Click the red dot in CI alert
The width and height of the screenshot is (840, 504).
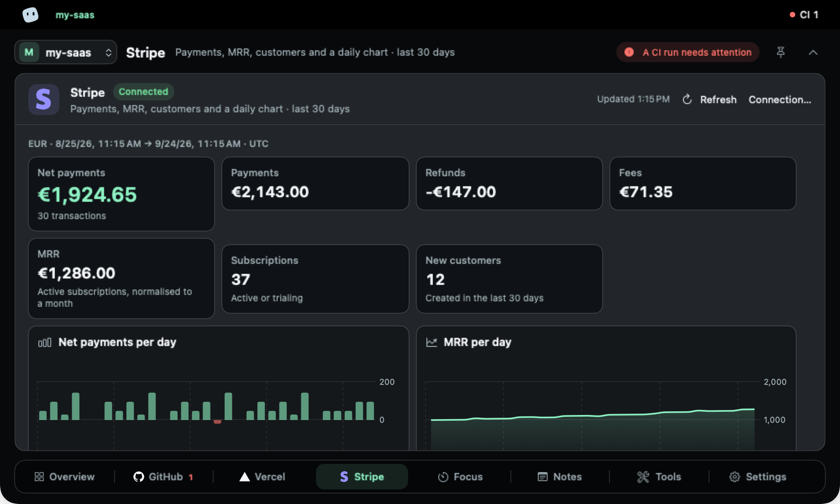click(x=629, y=52)
